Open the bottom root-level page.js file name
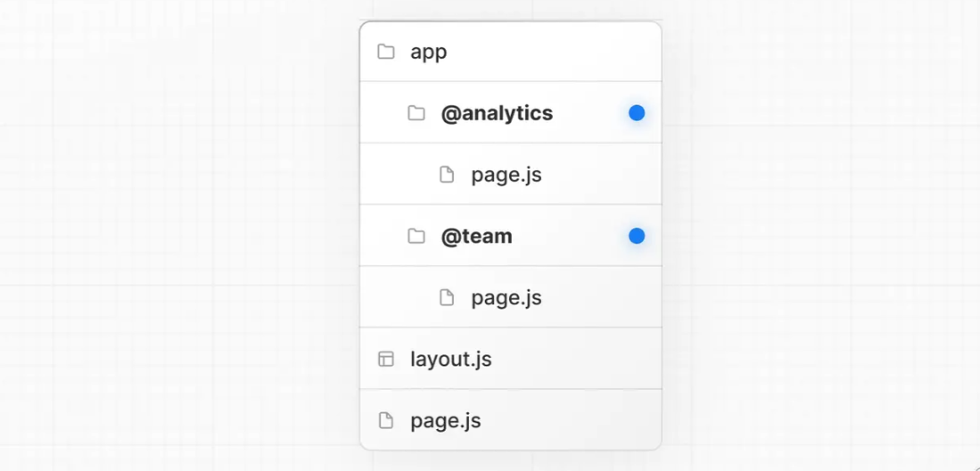 click(445, 421)
